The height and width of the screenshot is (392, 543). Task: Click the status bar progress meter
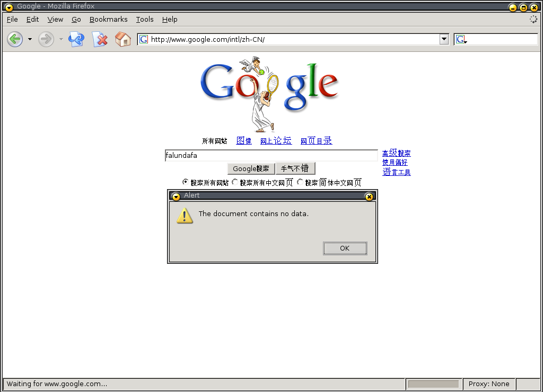click(x=434, y=384)
